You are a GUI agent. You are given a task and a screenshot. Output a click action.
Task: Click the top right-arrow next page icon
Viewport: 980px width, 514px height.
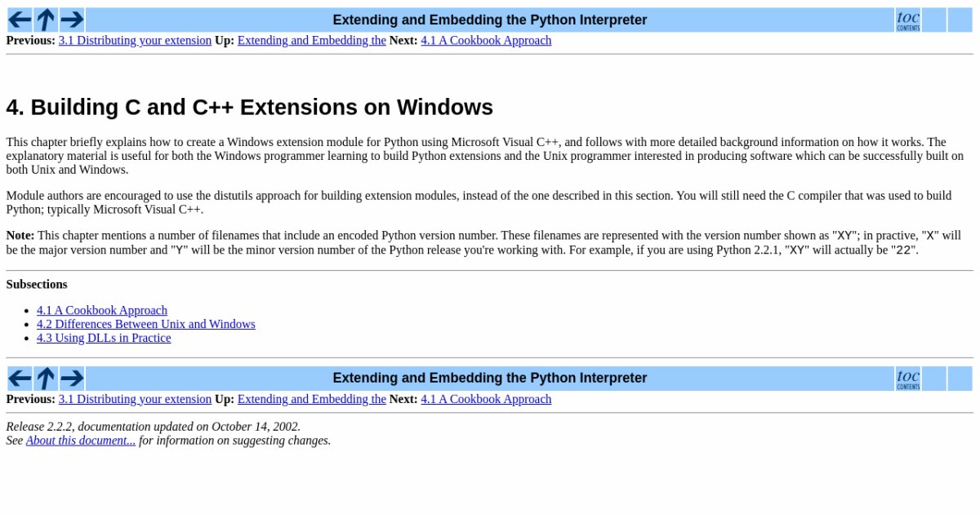pos(72,20)
